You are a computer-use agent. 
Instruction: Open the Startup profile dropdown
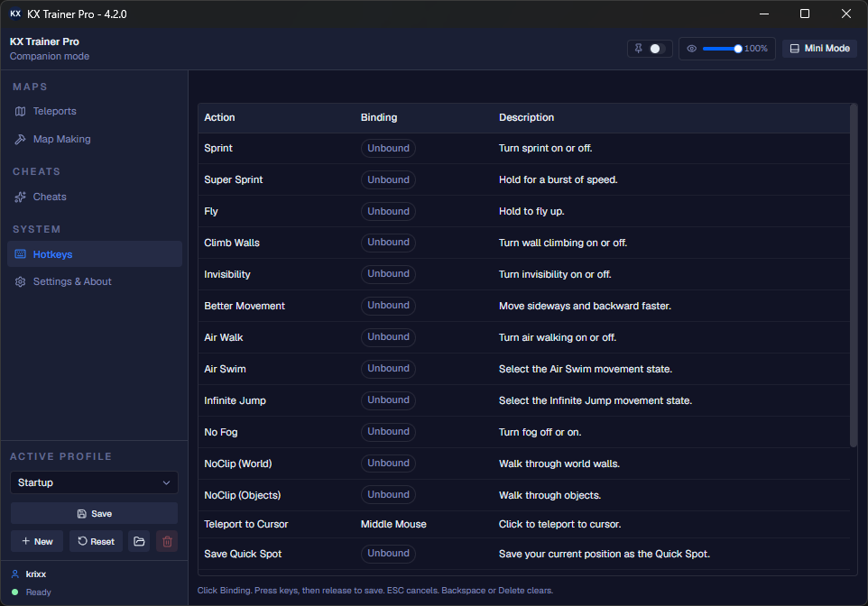point(94,482)
